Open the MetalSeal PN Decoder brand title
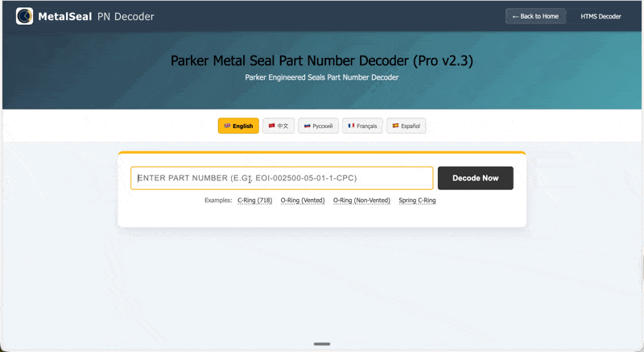The image size is (644, 352). point(96,16)
